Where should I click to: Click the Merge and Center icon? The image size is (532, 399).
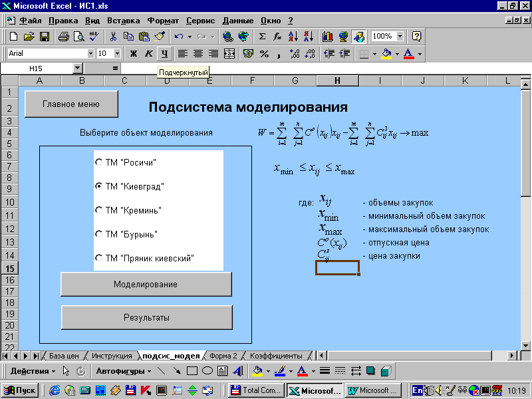tap(229, 54)
